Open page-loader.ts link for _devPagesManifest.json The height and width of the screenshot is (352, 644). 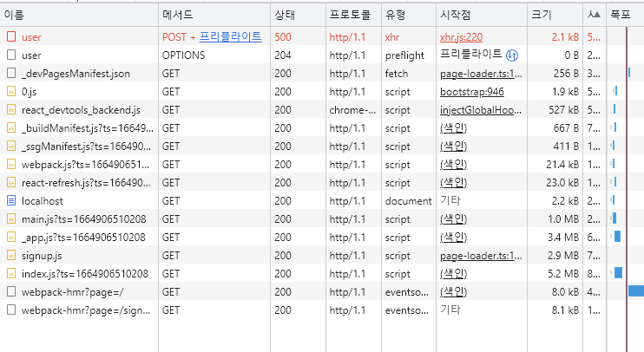(481, 74)
